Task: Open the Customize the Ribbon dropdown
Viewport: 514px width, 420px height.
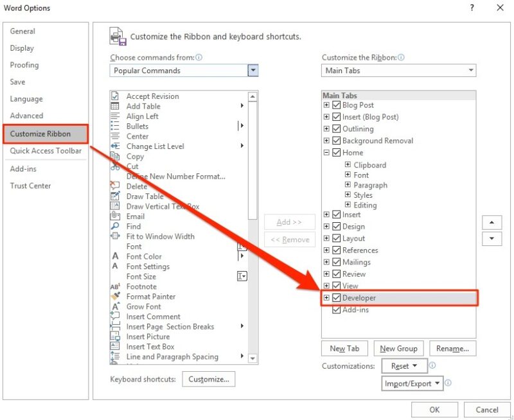Action: tap(471, 71)
